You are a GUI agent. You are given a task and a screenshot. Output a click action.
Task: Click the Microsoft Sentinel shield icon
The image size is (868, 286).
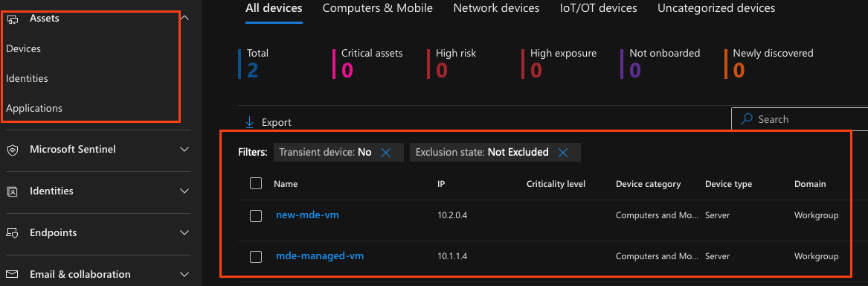(x=12, y=150)
